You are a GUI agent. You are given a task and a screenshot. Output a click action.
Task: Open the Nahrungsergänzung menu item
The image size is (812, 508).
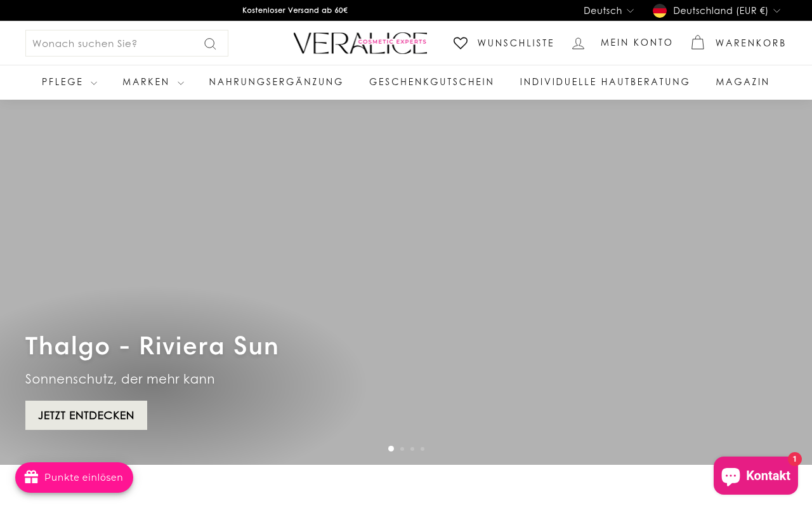click(x=276, y=82)
